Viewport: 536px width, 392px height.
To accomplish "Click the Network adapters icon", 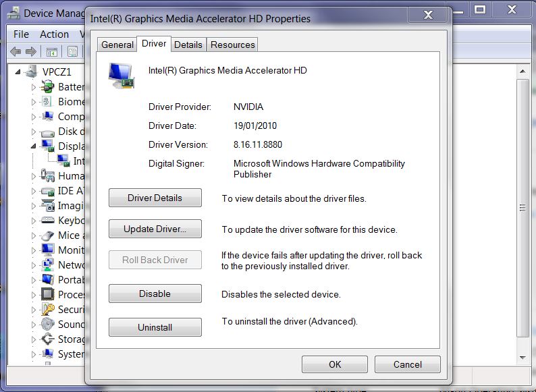I will point(47,265).
